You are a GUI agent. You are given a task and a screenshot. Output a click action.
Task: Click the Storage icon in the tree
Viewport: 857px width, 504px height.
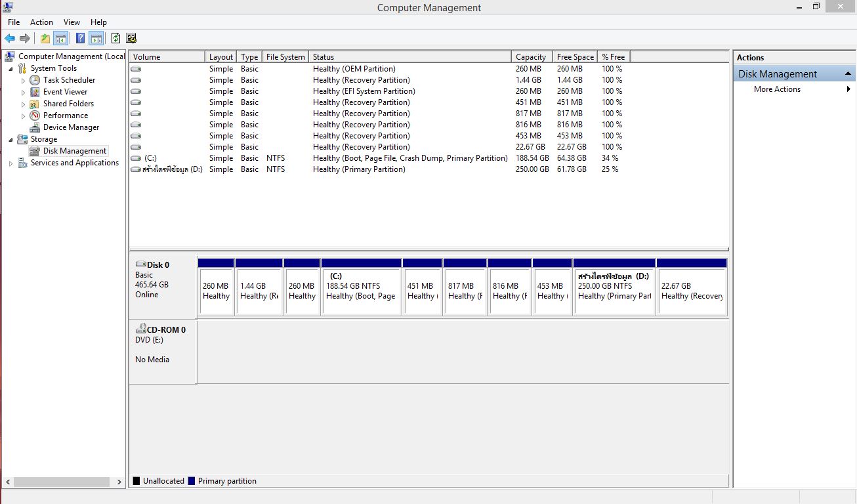22,139
